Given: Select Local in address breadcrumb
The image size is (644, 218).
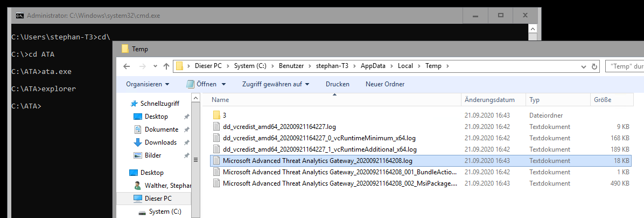Looking at the screenshot, I should pos(405,66).
